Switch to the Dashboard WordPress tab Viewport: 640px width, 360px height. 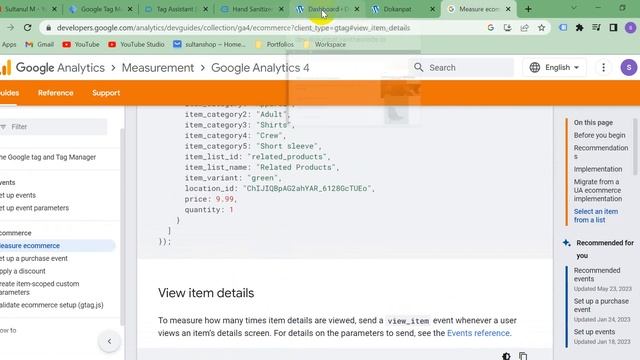[x=327, y=9]
